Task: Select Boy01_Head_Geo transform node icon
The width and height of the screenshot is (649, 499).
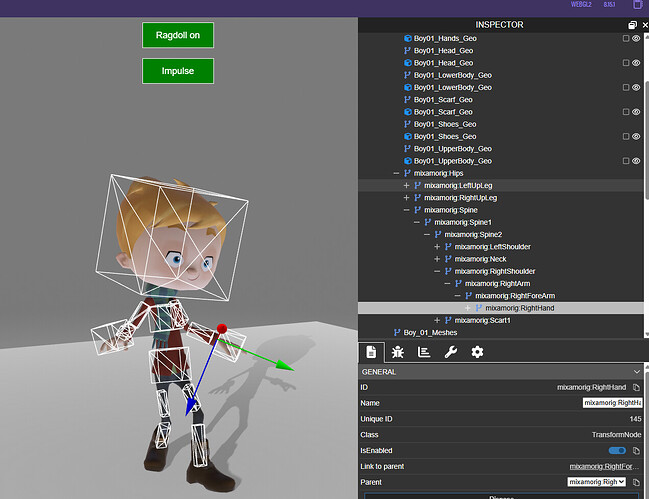Action: 407,50
